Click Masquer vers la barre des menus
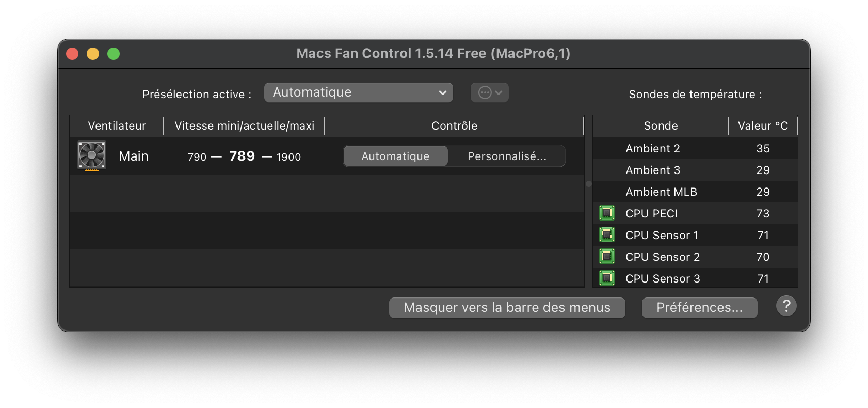868x408 pixels. (507, 307)
